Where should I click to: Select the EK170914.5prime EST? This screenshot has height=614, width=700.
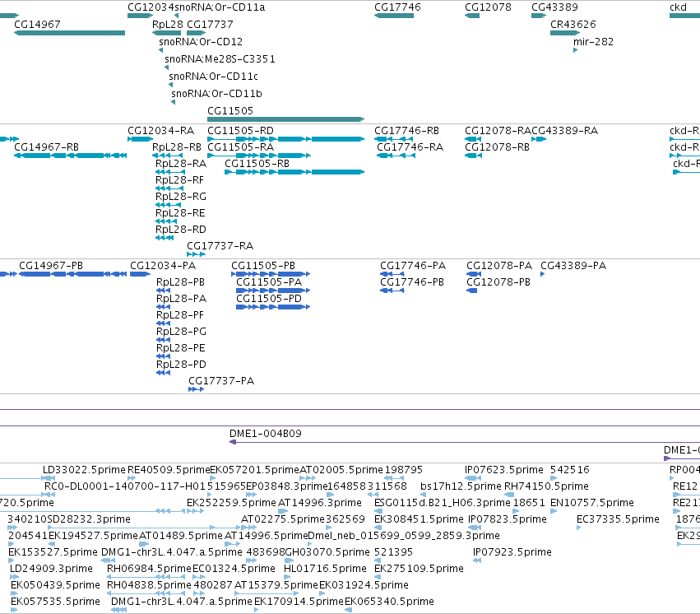[257, 610]
